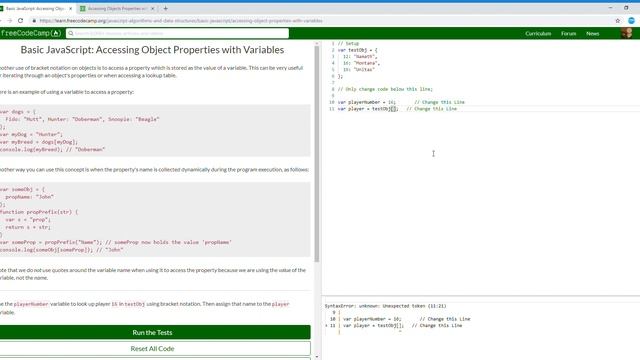Click the instructions panel scrollbar
The image size is (640, 360).
tap(317, 154)
